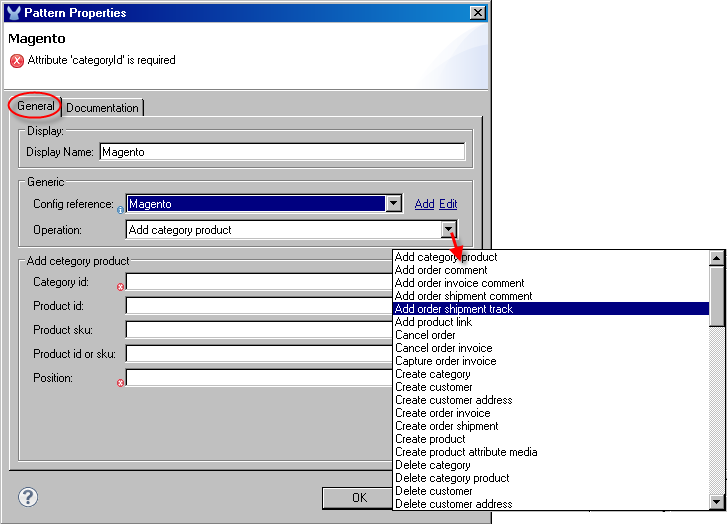This screenshot has height=524, width=727.
Task: Click the Edit config link
Action: [448, 204]
